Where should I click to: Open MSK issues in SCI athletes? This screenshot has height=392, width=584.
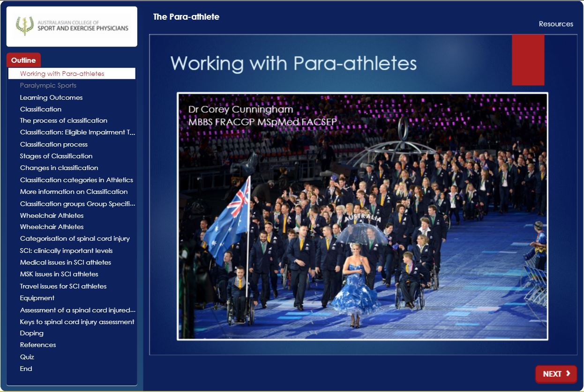(x=59, y=274)
